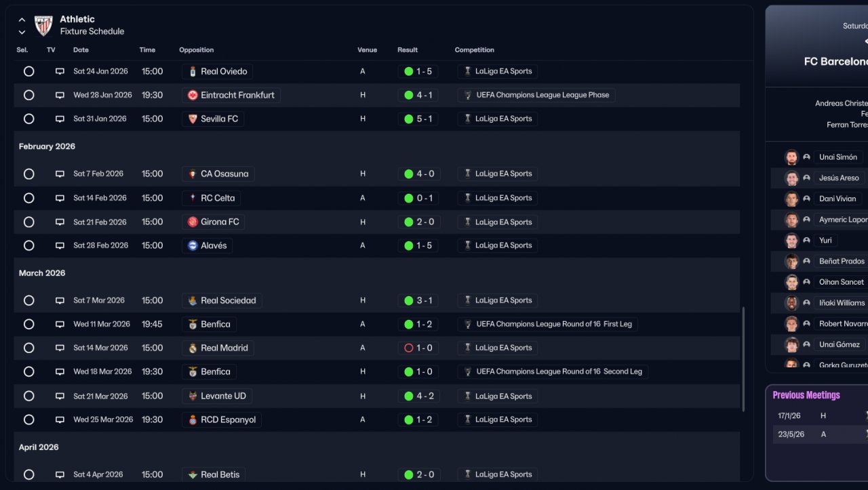Open the 1 - 0 result against Real Madrid

point(419,348)
